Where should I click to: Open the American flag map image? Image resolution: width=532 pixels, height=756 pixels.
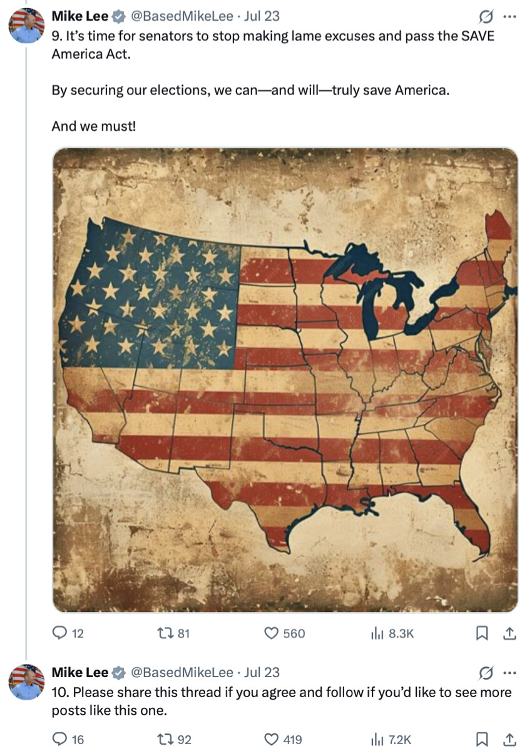click(285, 380)
